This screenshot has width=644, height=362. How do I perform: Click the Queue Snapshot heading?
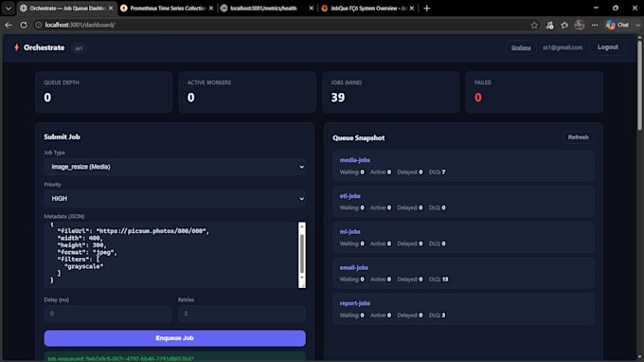(x=359, y=138)
